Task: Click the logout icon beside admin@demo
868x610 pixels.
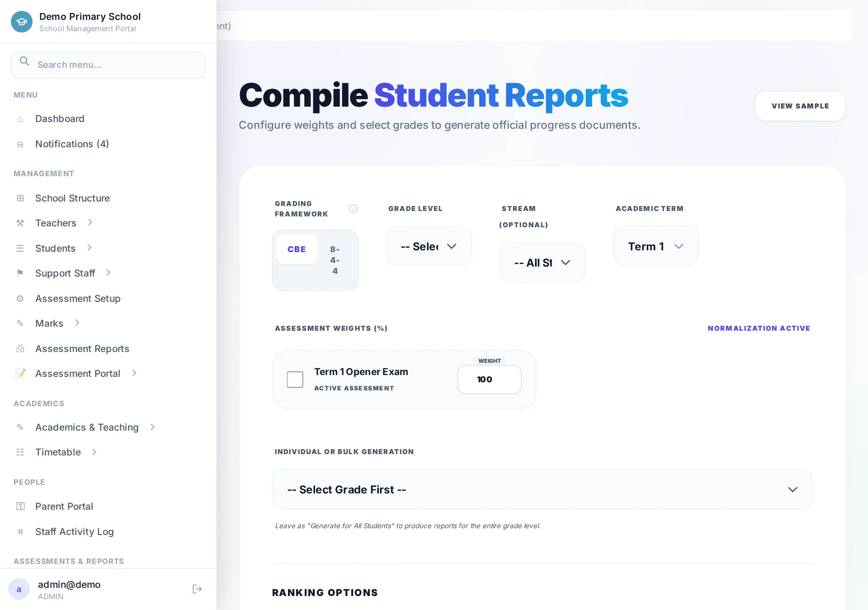Action: pos(197,589)
